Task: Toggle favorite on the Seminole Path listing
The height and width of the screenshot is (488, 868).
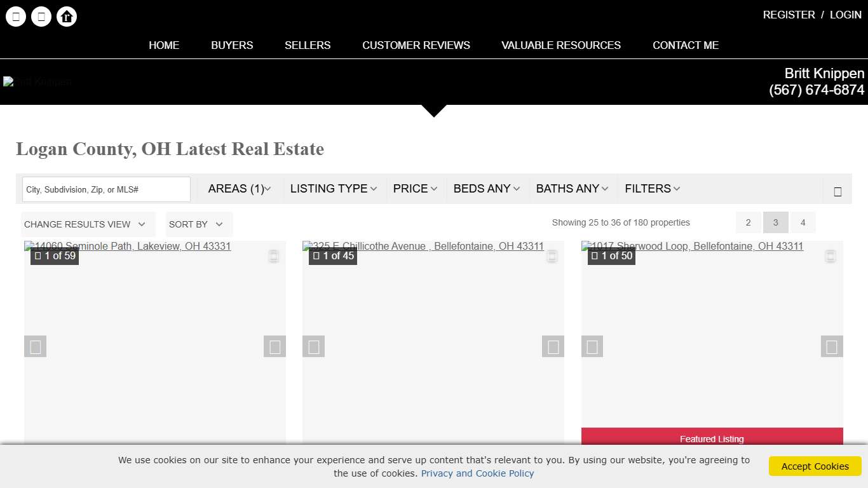Action: [x=274, y=255]
